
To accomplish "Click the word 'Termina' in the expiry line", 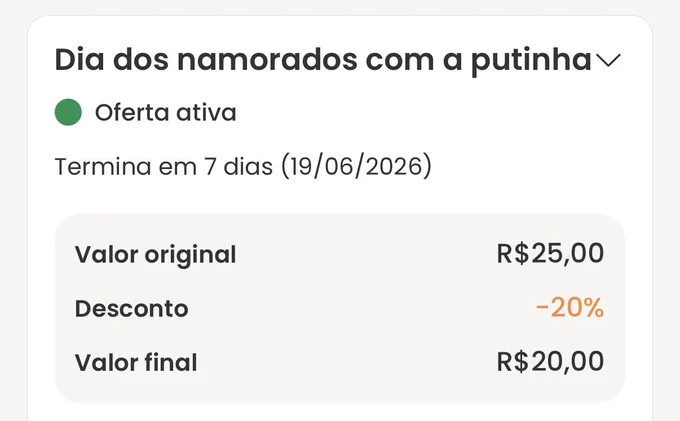I will (x=103, y=166).
